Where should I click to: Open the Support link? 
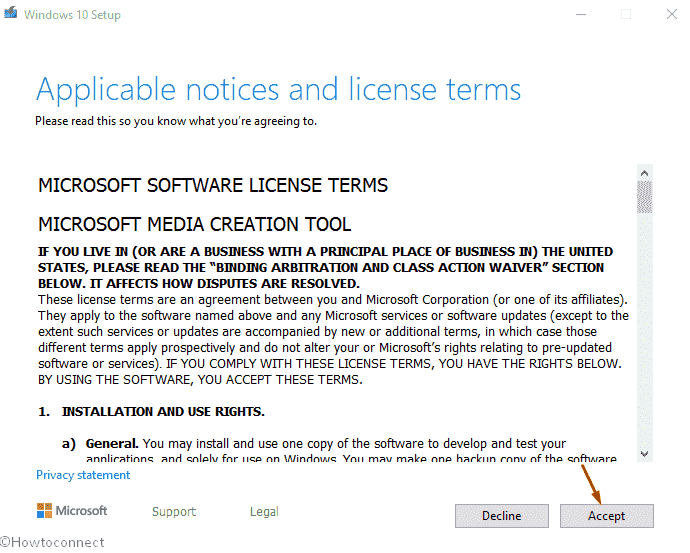click(174, 511)
